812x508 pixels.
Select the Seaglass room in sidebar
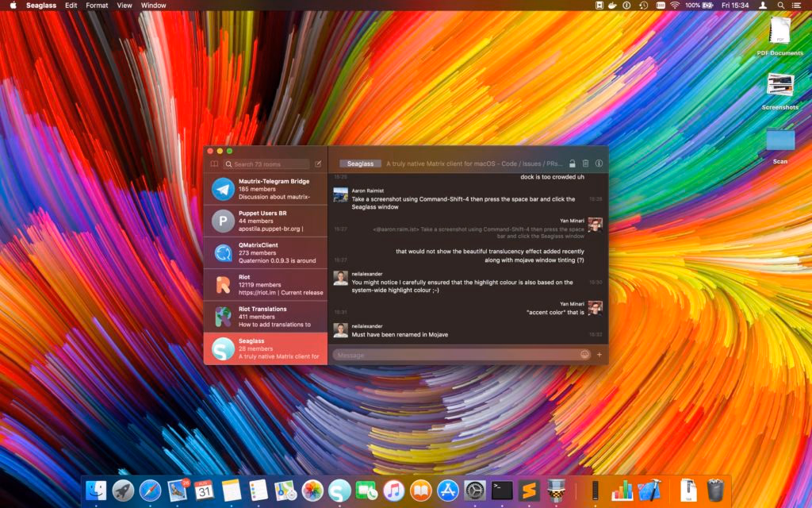(x=266, y=348)
